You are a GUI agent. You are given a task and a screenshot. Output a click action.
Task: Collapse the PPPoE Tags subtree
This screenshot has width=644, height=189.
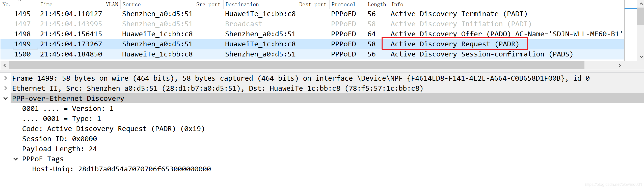(x=16, y=159)
